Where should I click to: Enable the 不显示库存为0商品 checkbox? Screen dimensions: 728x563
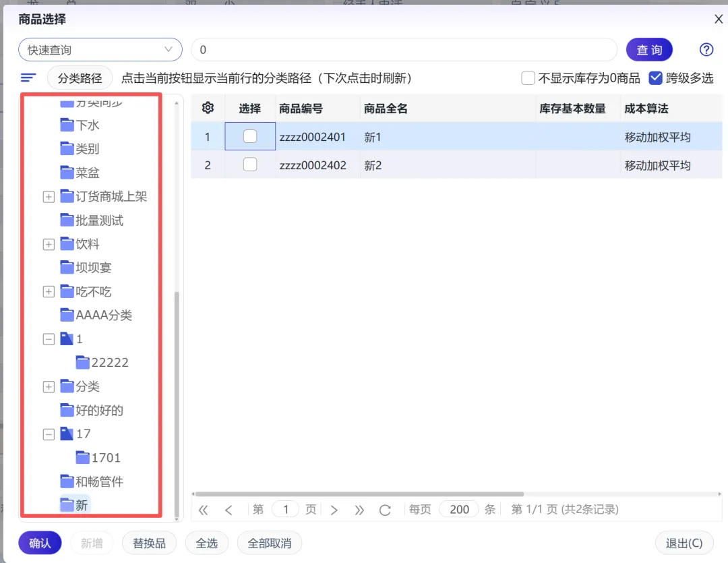(x=528, y=78)
